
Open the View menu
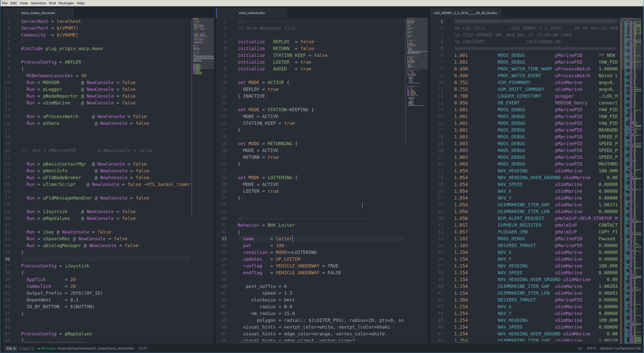23,3
